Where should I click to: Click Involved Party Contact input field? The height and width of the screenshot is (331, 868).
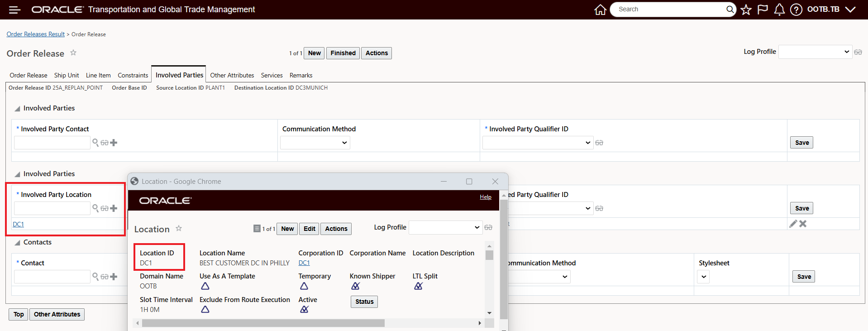tap(52, 143)
